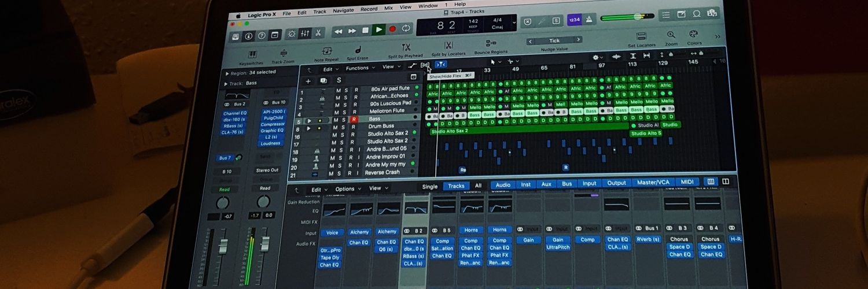Switch mixer to Single view
Image resolution: width=868 pixels, height=289 pixels.
[x=430, y=187]
